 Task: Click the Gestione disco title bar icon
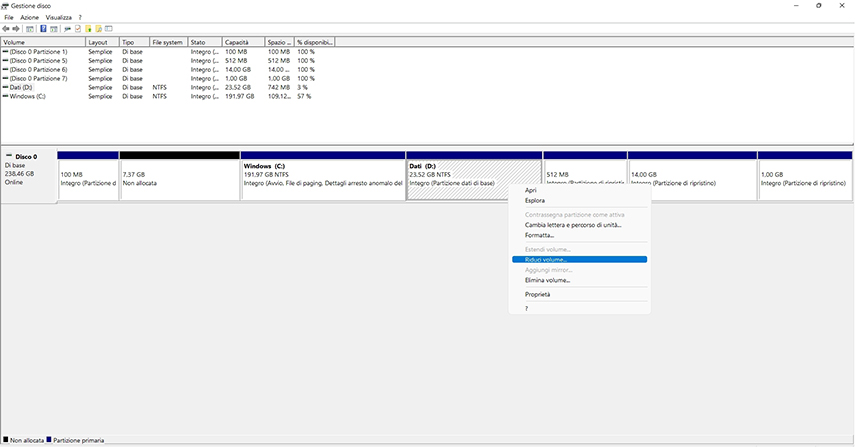click(6, 6)
